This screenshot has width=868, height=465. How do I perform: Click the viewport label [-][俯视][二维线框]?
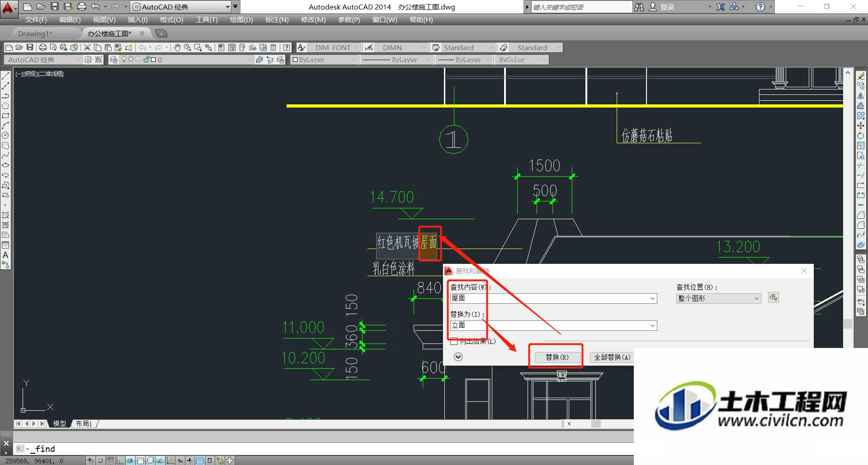click(40, 74)
